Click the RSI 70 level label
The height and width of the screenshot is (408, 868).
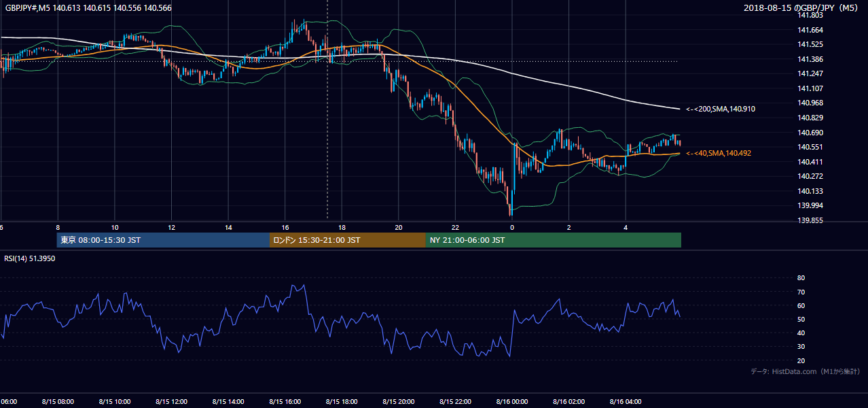801,292
